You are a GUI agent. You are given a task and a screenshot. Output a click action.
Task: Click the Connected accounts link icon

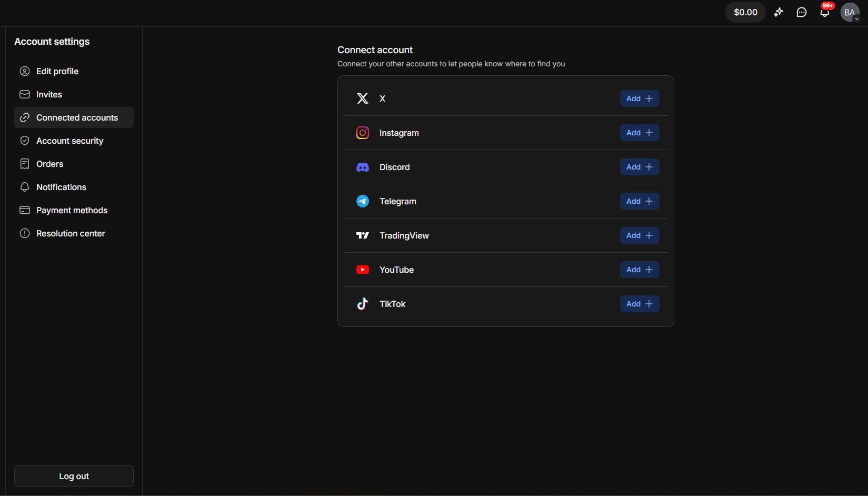coord(25,117)
